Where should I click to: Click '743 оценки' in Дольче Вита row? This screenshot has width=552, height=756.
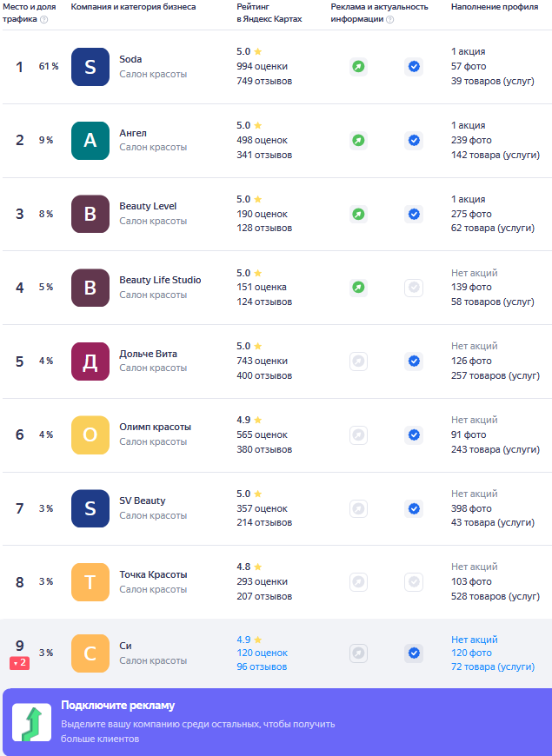point(262,361)
